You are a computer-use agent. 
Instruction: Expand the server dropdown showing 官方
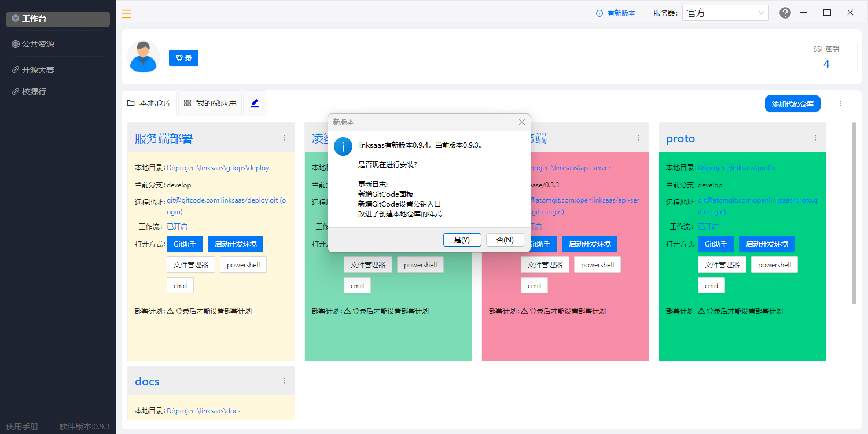(726, 13)
